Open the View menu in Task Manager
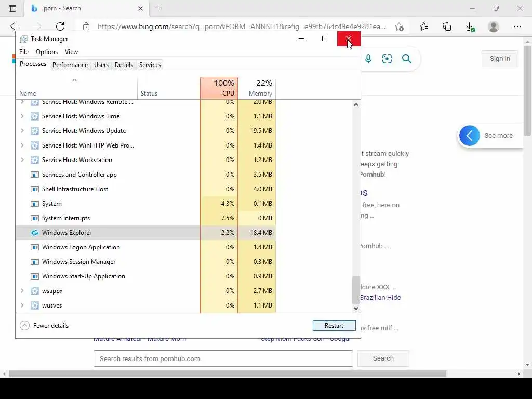 click(71, 52)
